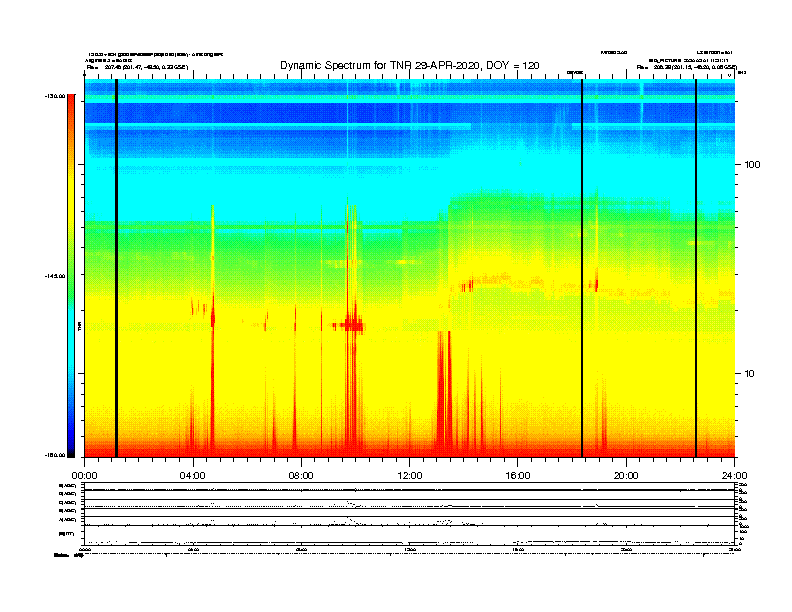Click the plot title "Dynamic Spectrum for TNR 29-APR-2020, DOY = 120"
The image size is (792, 612).
click(410, 65)
